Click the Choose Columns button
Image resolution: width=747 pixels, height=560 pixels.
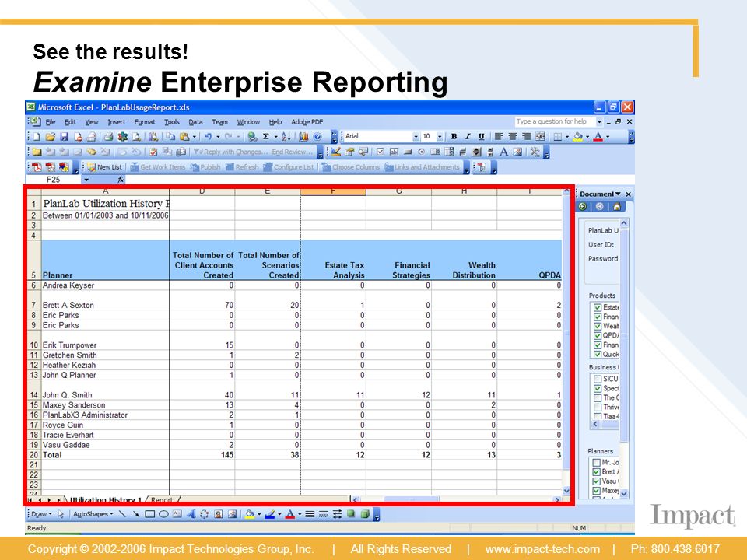[351, 167]
